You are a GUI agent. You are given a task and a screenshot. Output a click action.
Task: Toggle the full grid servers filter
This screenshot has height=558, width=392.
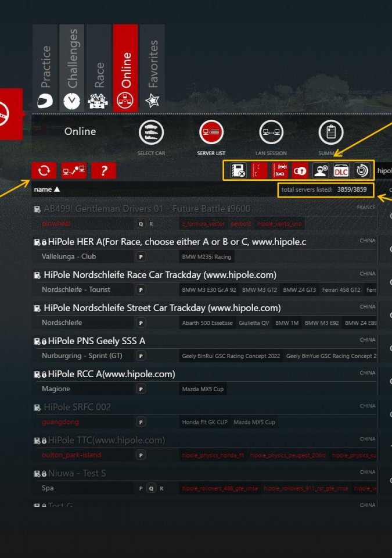click(279, 170)
